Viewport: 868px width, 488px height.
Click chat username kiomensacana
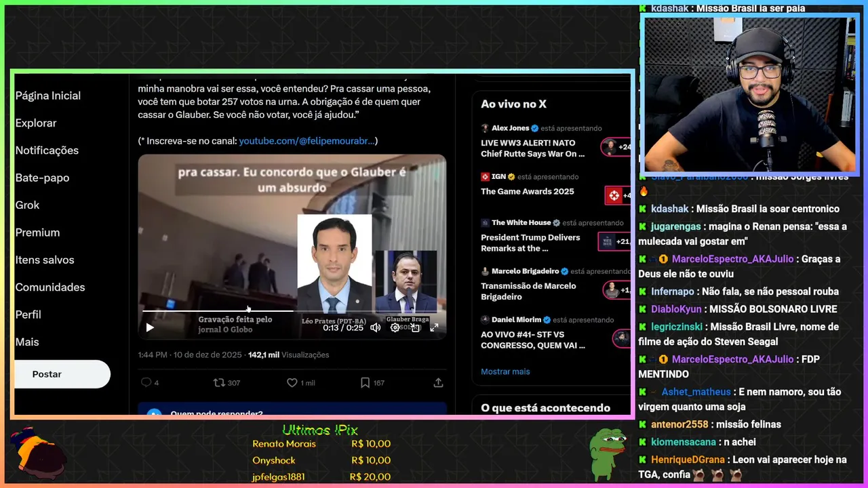tap(684, 442)
